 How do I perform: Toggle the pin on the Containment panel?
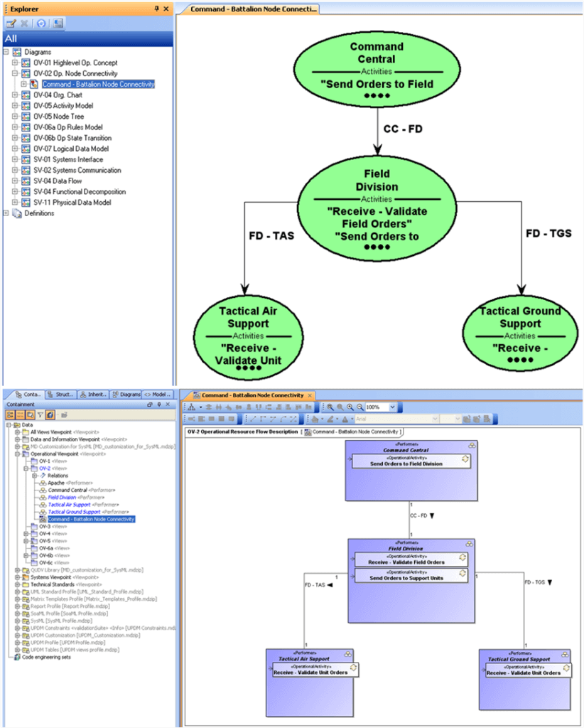pos(160,404)
